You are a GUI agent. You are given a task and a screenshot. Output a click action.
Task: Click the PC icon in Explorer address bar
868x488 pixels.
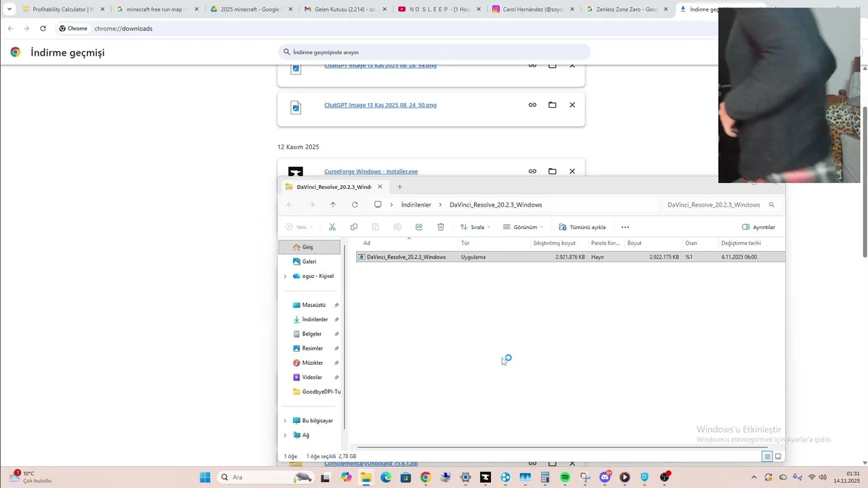[x=378, y=205]
